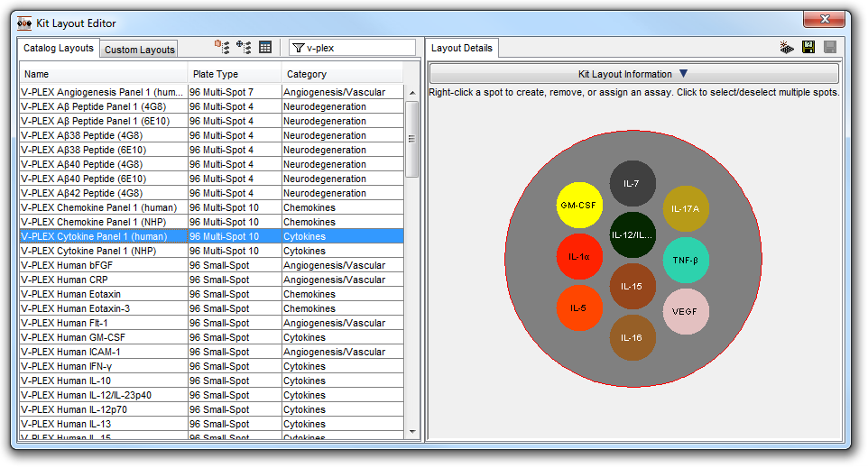Select the teal TNF-β spot
868x468 pixels.
tap(686, 261)
